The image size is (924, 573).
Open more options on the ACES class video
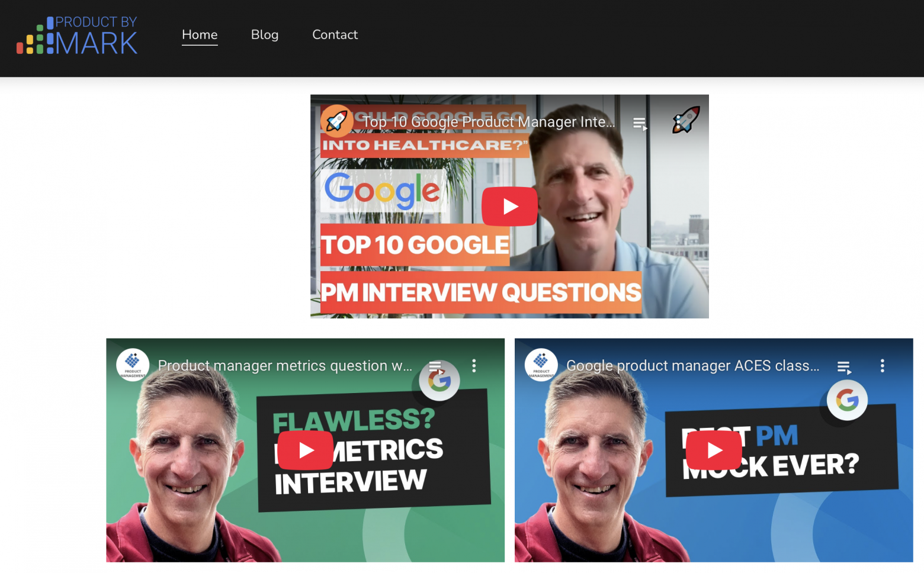(x=883, y=366)
